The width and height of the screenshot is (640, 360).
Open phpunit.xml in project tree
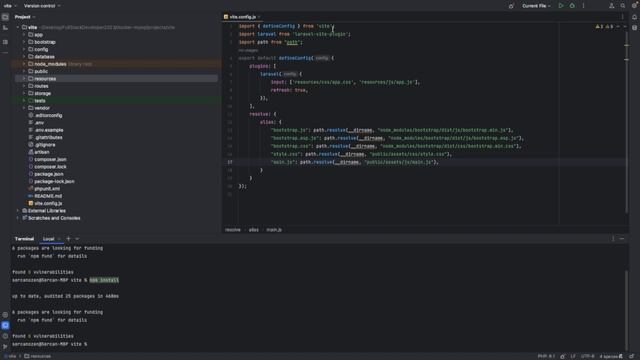click(x=47, y=189)
